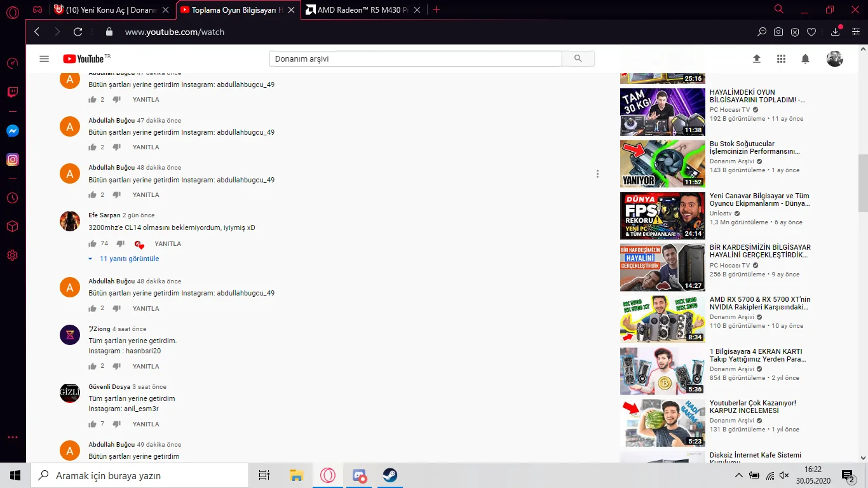Open Steam from the taskbar
The width and height of the screenshot is (868, 488).
(x=390, y=475)
